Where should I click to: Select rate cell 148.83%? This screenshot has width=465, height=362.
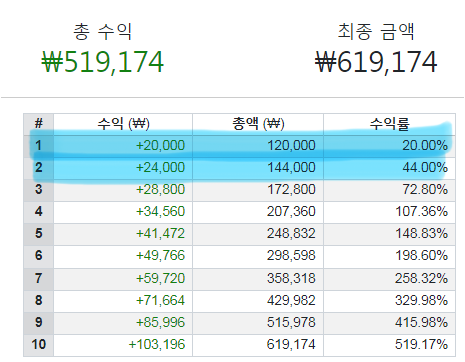pos(389,234)
